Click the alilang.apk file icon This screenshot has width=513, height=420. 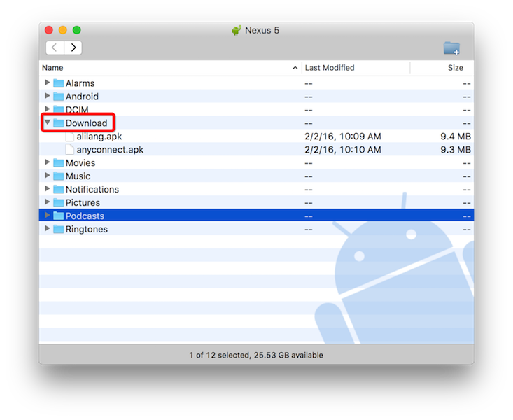pyautogui.click(x=70, y=136)
